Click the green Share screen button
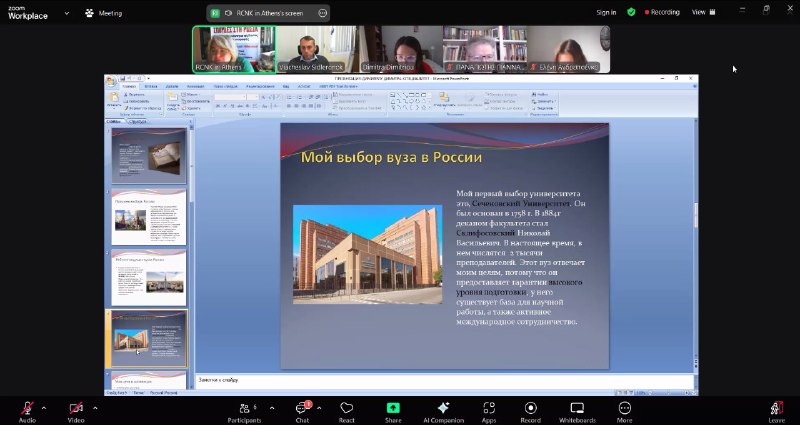This screenshot has height=425, width=800. 393,412
